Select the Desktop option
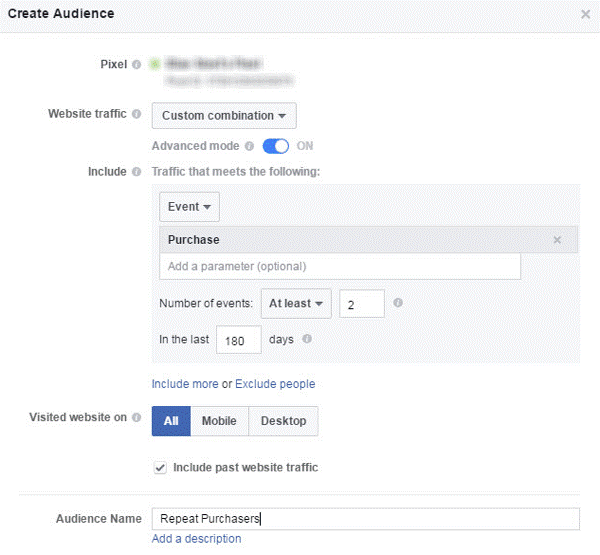 point(283,421)
